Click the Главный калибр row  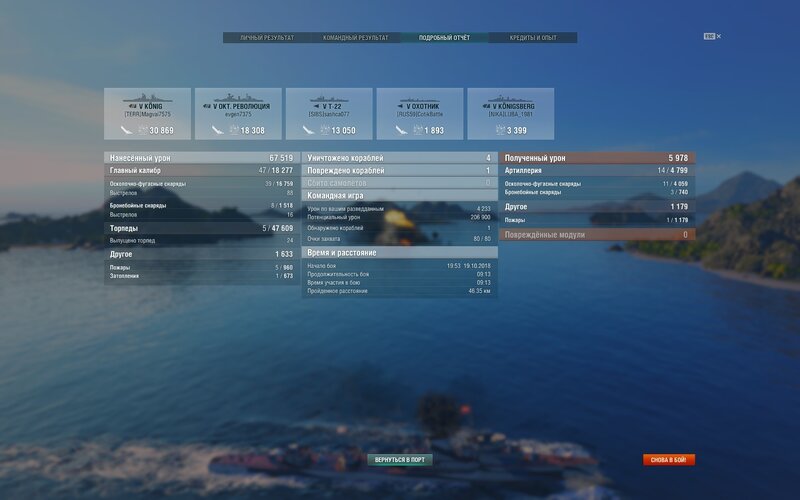pyautogui.click(x=202, y=170)
